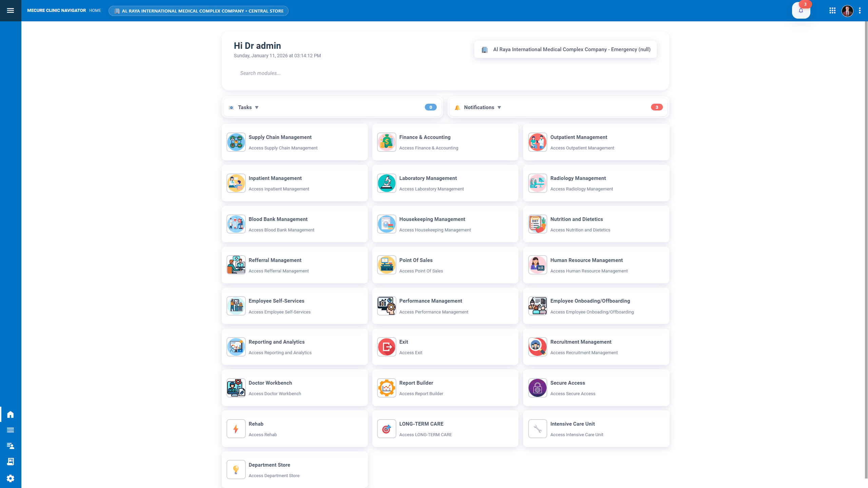Click the patient list icon in the sidebar
Image resolution: width=868 pixels, height=488 pixels.
point(11,446)
